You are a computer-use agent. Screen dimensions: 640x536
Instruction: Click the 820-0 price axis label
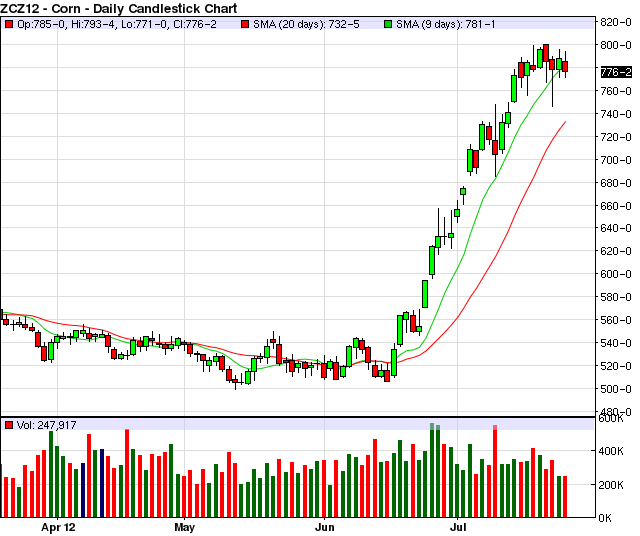616,22
